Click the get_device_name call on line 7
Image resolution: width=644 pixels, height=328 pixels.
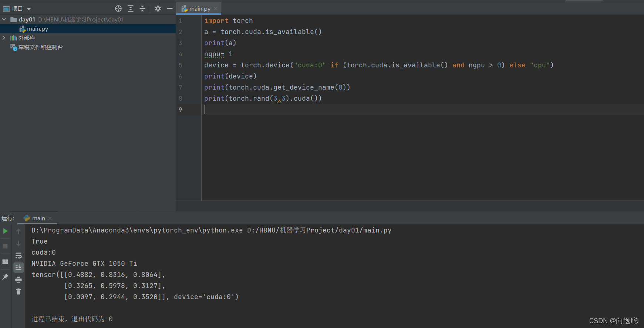coord(277,87)
